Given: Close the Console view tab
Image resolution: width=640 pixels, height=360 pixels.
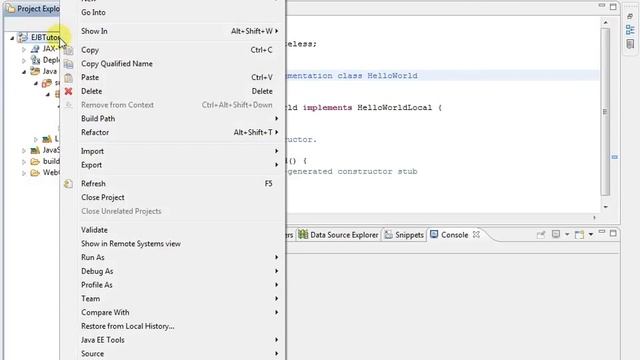Looking at the screenshot, I should coord(476,235).
